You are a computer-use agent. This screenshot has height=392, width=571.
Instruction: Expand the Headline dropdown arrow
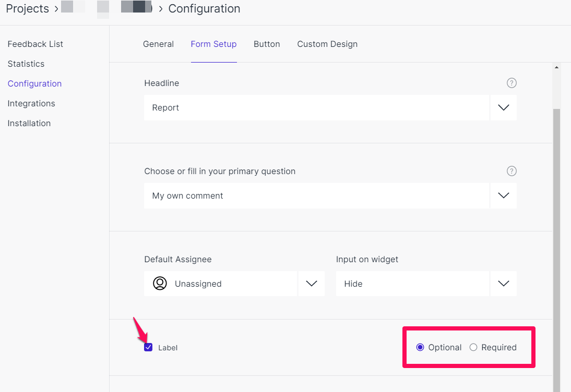503,107
